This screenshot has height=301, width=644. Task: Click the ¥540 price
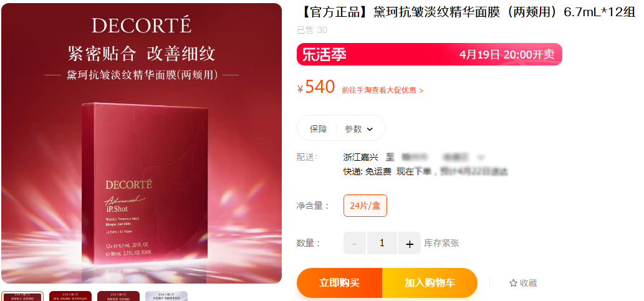(316, 87)
